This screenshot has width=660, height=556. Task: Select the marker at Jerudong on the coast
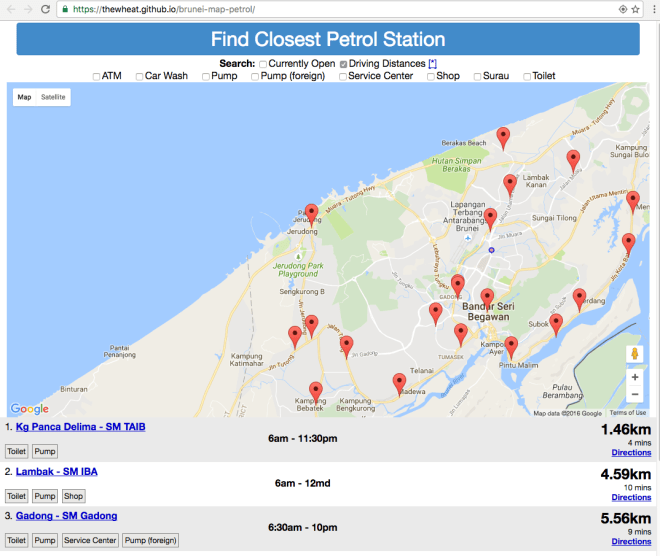point(311,215)
